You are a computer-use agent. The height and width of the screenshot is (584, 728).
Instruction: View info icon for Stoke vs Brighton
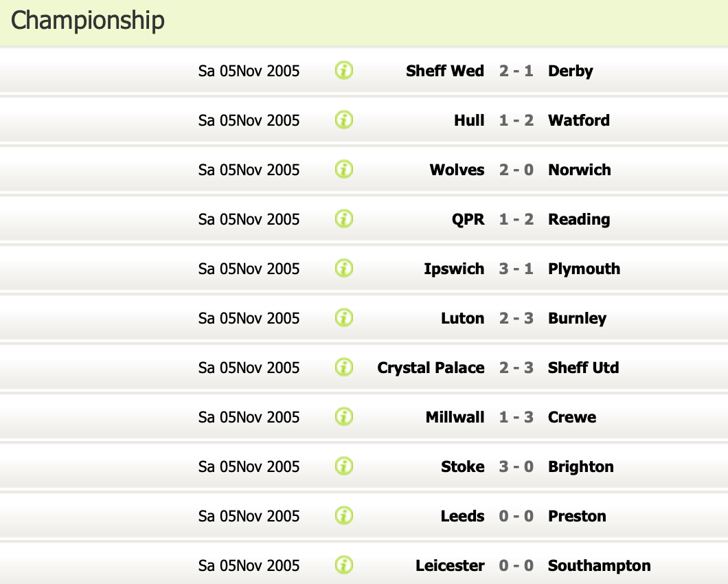344,467
